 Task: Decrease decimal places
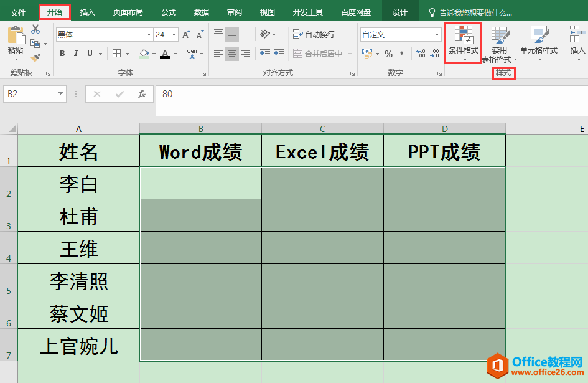pos(434,54)
